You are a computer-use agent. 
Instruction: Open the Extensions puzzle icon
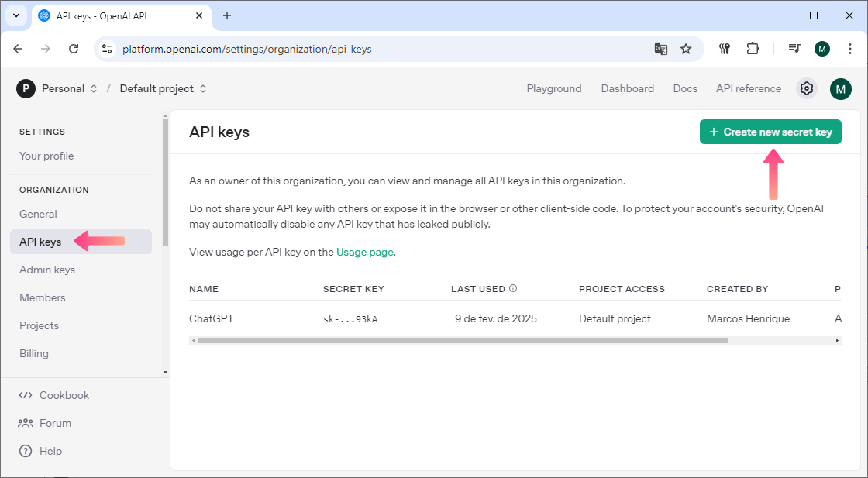point(753,49)
